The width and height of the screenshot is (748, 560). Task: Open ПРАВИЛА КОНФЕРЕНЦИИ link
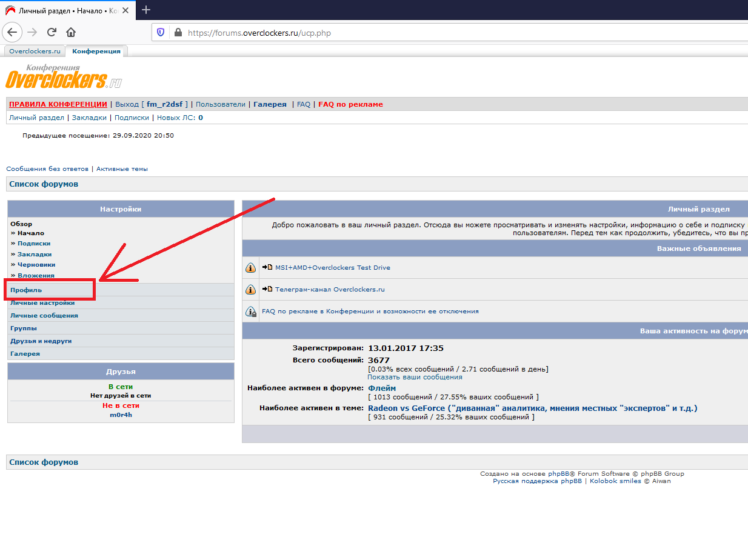[58, 104]
